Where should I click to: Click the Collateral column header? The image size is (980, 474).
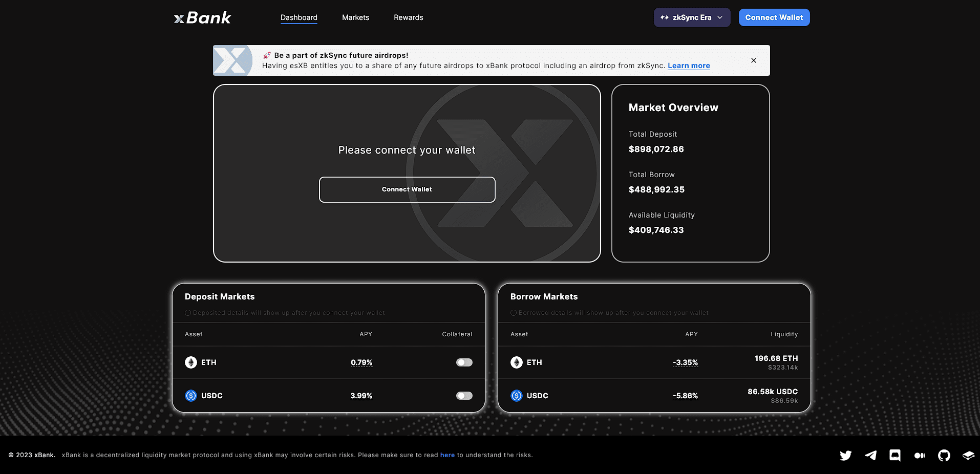tap(457, 334)
